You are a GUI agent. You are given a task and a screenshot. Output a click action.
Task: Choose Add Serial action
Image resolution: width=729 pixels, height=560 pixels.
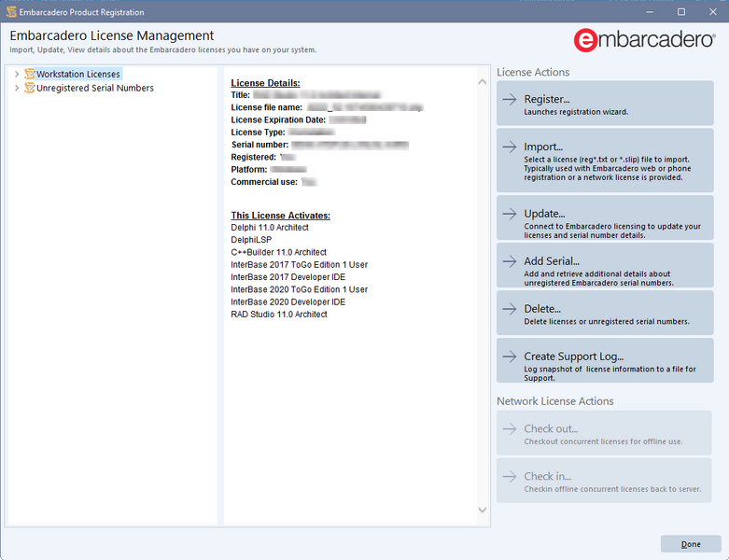point(605,265)
